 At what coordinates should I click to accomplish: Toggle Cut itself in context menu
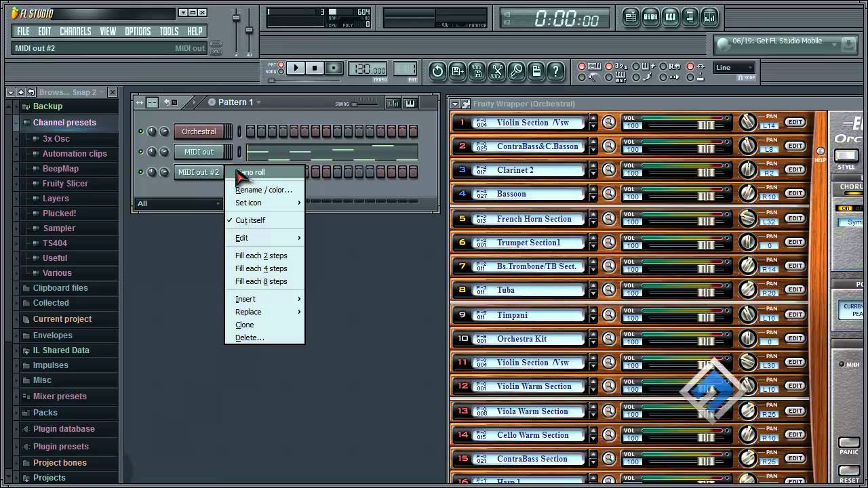click(264, 220)
